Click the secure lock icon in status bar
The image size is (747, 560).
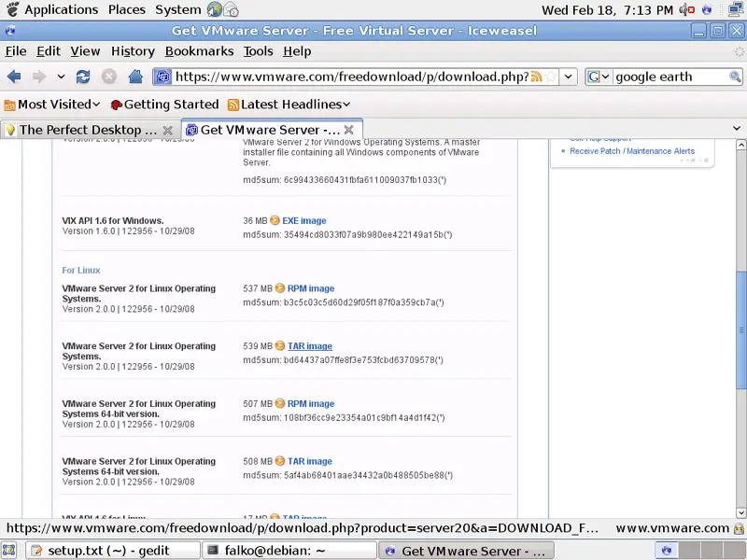(739, 528)
